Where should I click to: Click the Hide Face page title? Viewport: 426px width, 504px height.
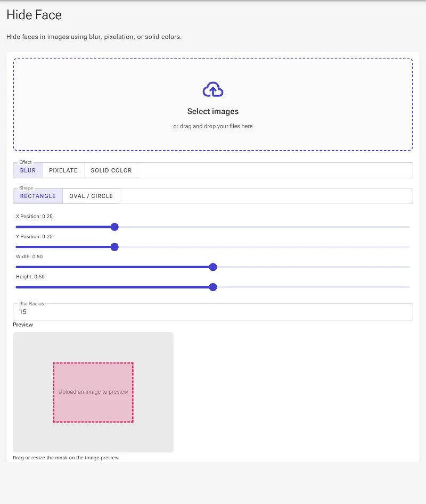34,15
